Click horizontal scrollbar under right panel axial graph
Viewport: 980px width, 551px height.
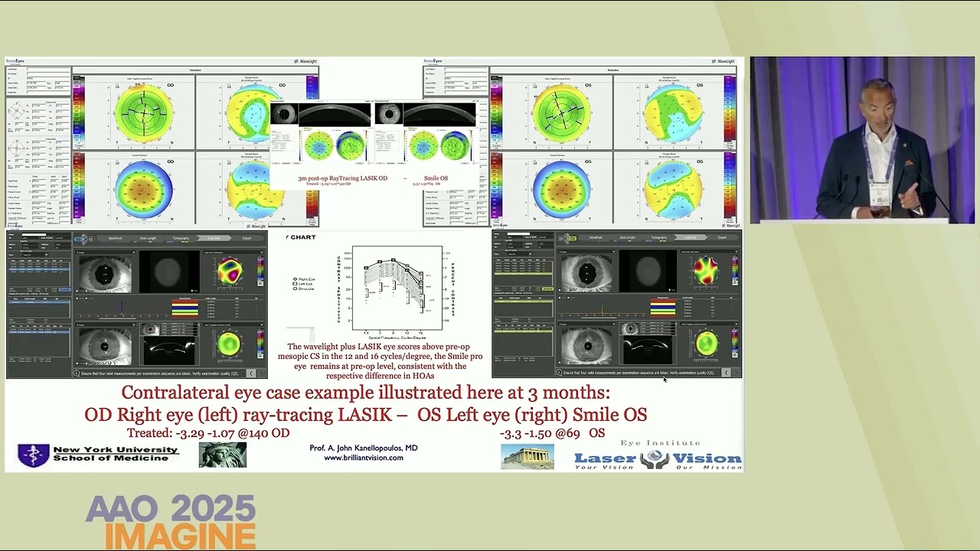pos(599,318)
